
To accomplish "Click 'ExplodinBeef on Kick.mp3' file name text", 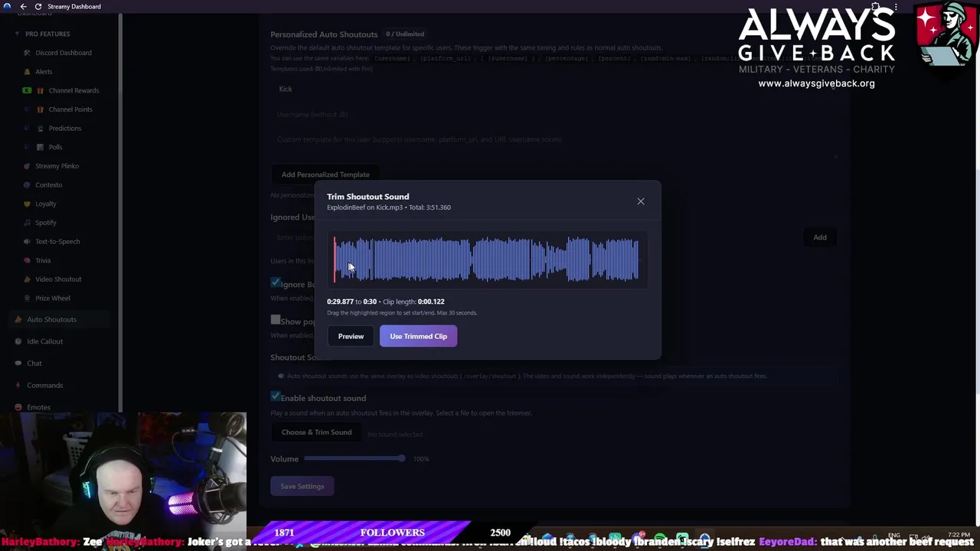I will (x=364, y=207).
